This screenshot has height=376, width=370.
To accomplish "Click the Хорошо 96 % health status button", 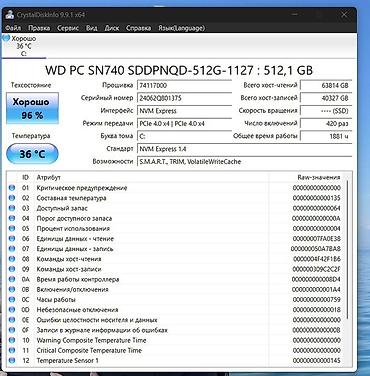I will pos(32,108).
